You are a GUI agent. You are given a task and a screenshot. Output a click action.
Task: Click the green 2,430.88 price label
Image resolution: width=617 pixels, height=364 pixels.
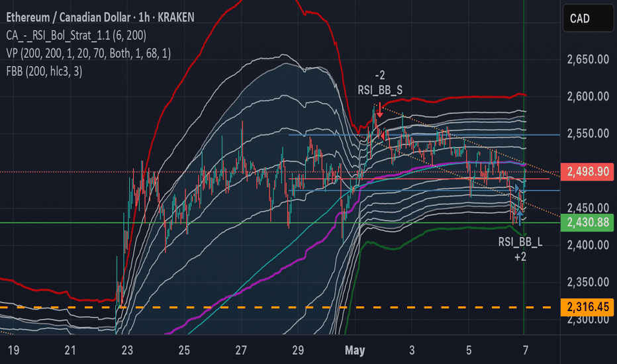pyautogui.click(x=587, y=222)
